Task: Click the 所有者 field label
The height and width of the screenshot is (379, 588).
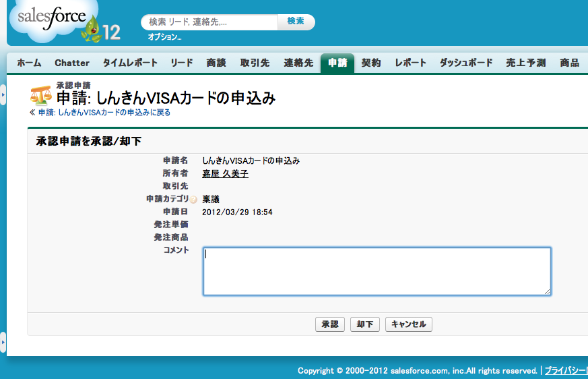Action: [x=176, y=173]
